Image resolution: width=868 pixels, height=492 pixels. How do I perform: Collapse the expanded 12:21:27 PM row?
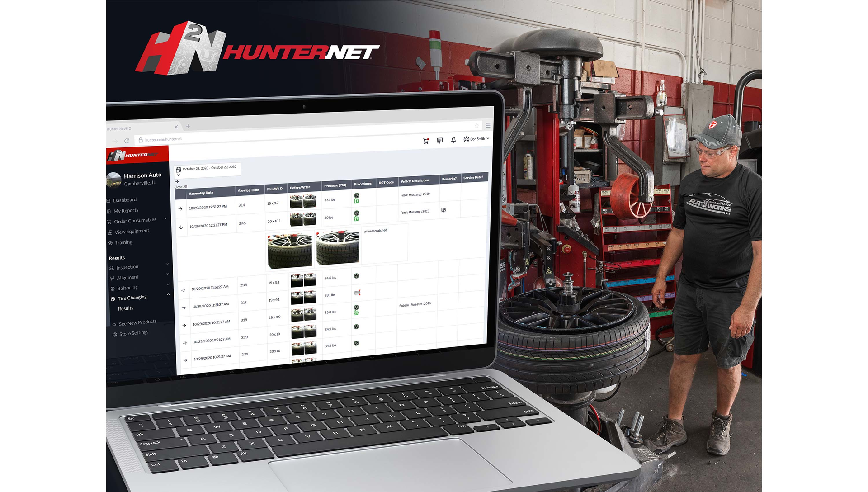pos(181,227)
